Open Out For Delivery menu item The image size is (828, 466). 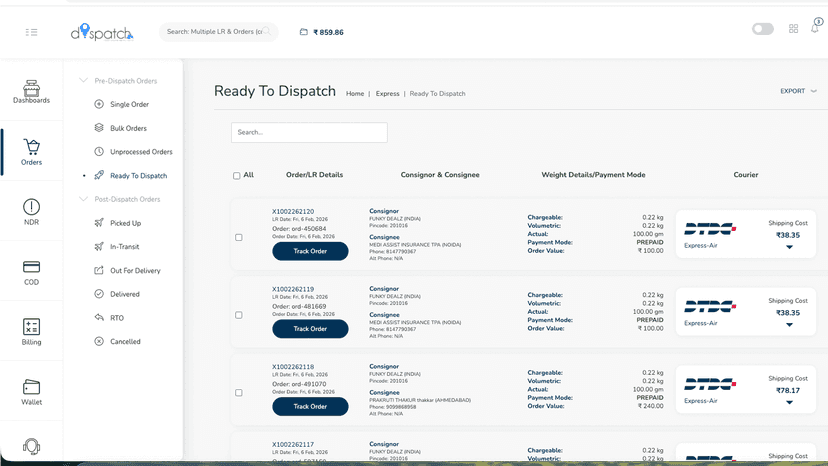point(135,270)
